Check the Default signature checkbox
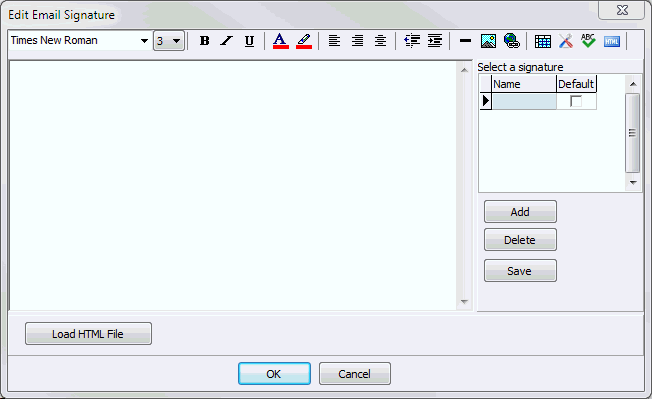Image resolution: width=652 pixels, height=399 pixels. tap(576, 101)
